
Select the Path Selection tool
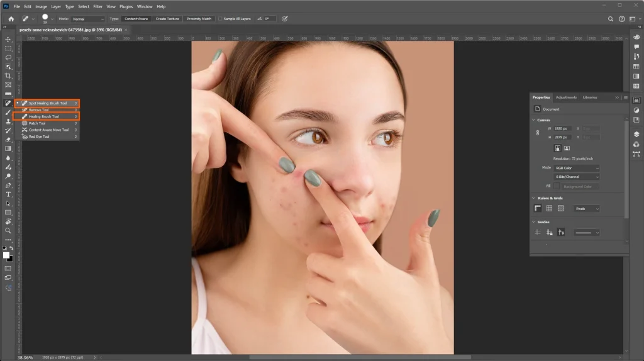tap(8, 203)
